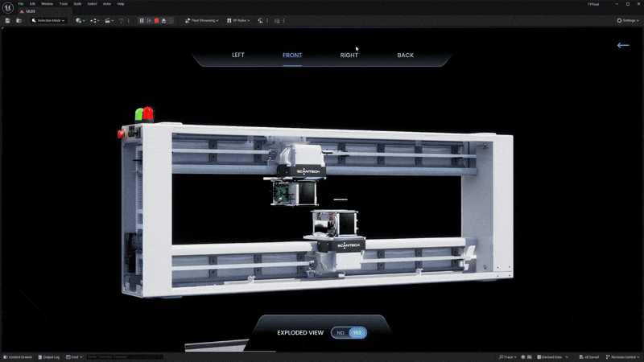
Task: Click the blue back arrow icon
Action: pos(622,45)
